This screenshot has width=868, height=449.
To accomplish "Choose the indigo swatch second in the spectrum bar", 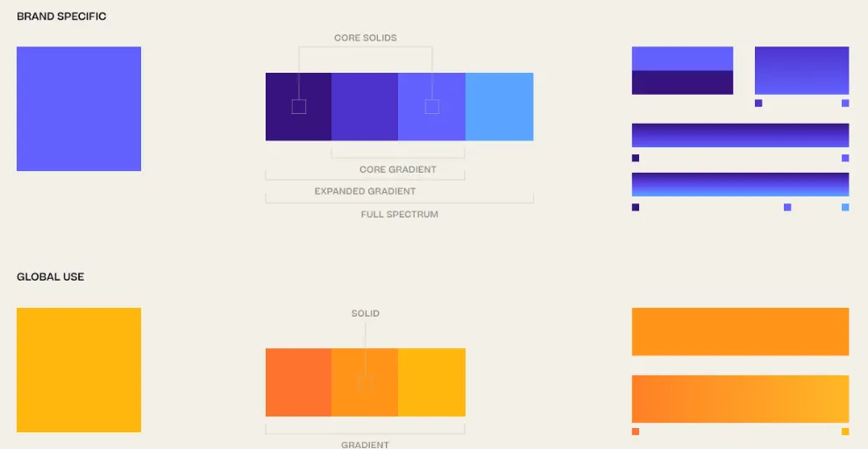I will click(365, 107).
